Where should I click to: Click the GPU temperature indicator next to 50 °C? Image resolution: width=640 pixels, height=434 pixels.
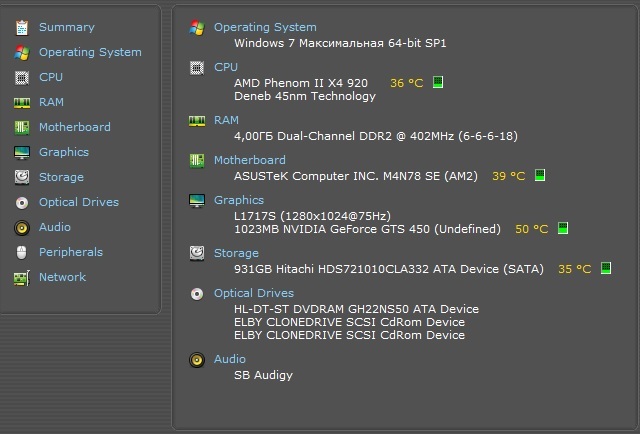(x=562, y=229)
